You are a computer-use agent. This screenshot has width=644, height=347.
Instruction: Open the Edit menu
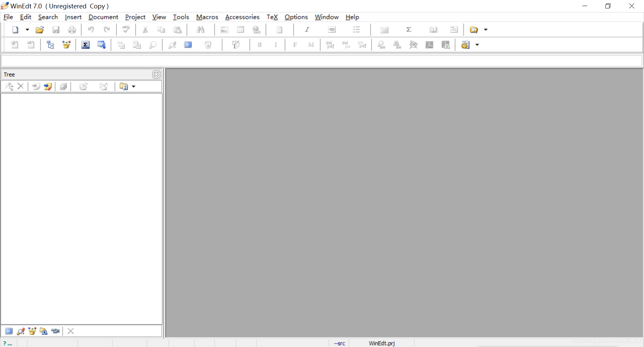coord(25,17)
